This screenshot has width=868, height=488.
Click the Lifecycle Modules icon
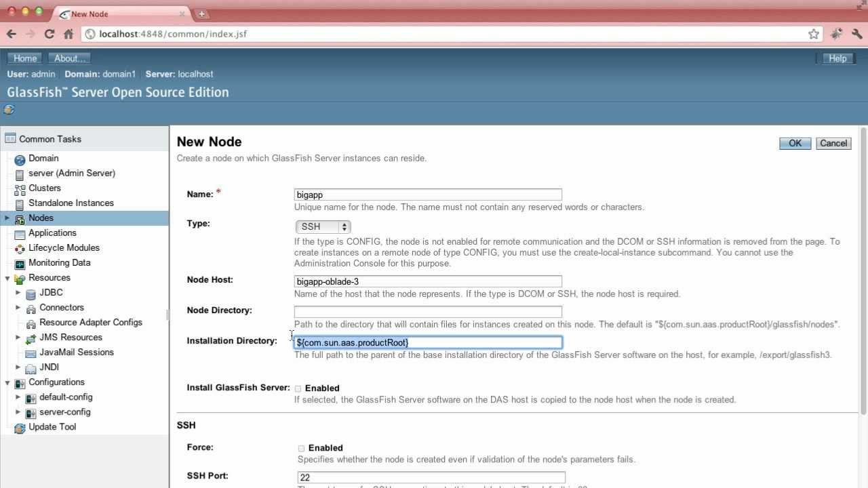tap(20, 248)
